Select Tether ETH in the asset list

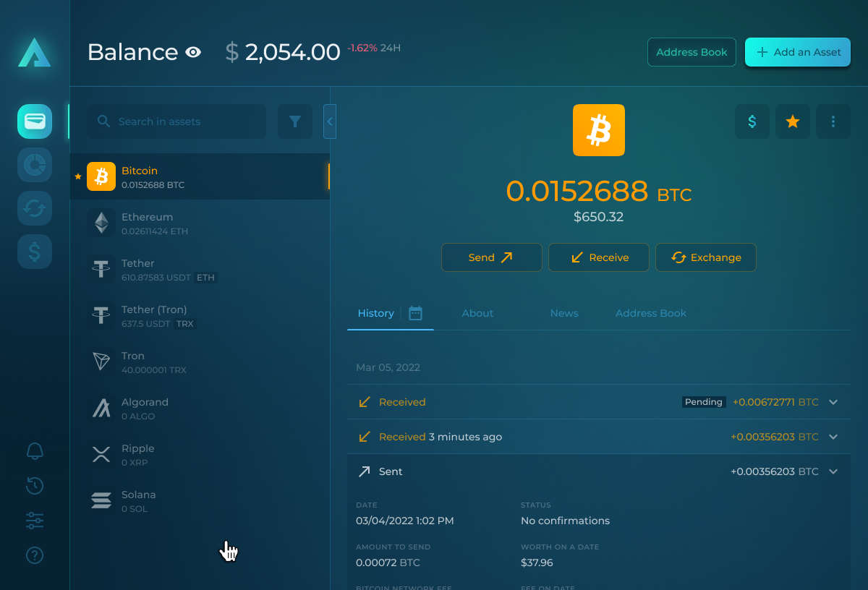click(200, 269)
